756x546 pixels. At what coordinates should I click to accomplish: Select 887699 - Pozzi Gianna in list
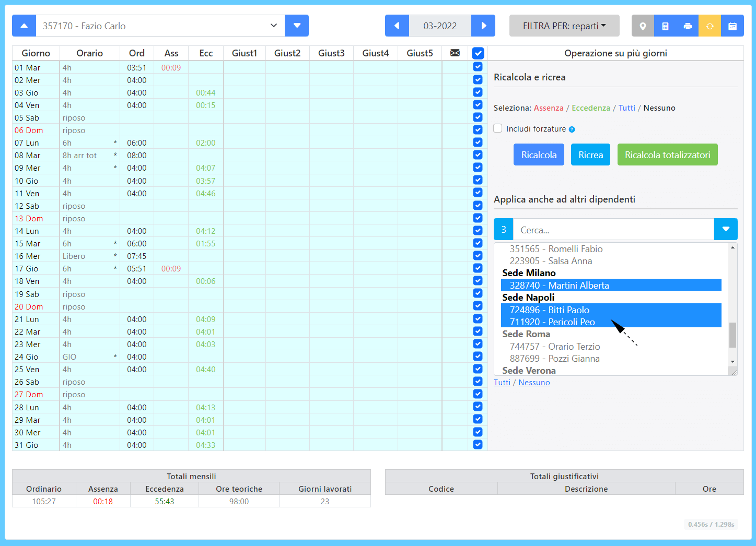coord(611,358)
